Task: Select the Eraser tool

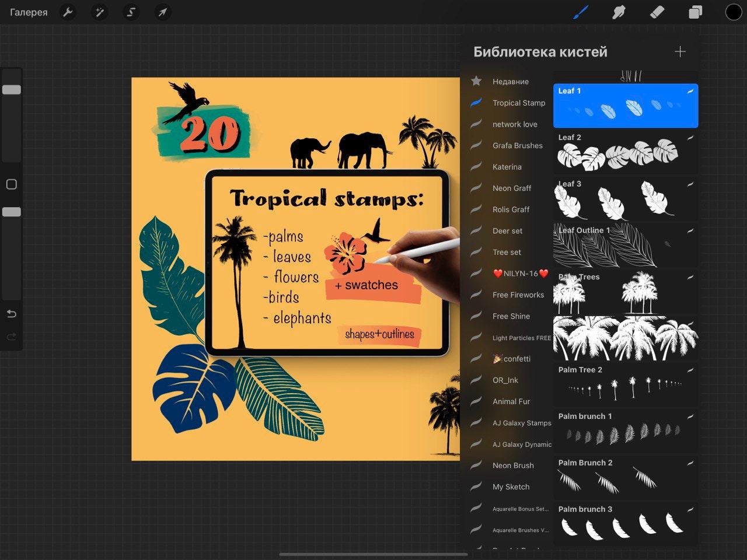Action: click(657, 12)
